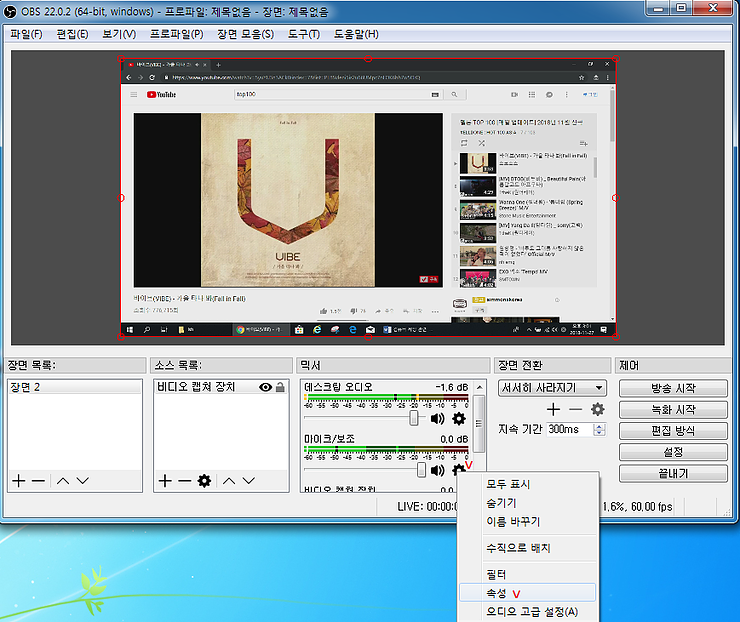
Task: Open 마이크/보조 gear settings
Action: [458, 470]
